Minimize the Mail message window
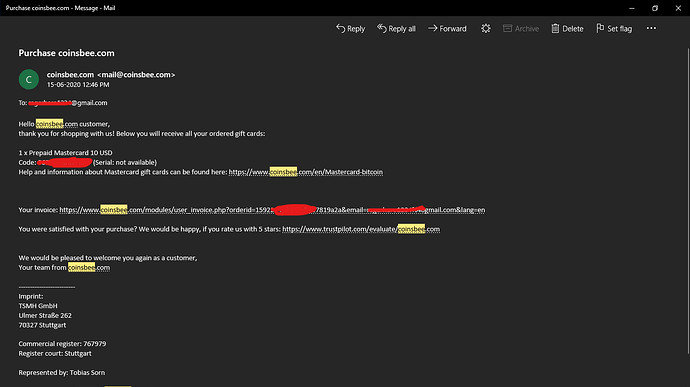Viewport: 690px width, 387px height. (x=632, y=8)
